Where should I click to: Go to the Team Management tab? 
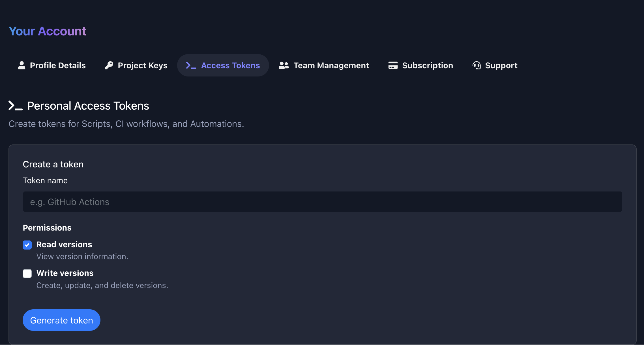324,65
